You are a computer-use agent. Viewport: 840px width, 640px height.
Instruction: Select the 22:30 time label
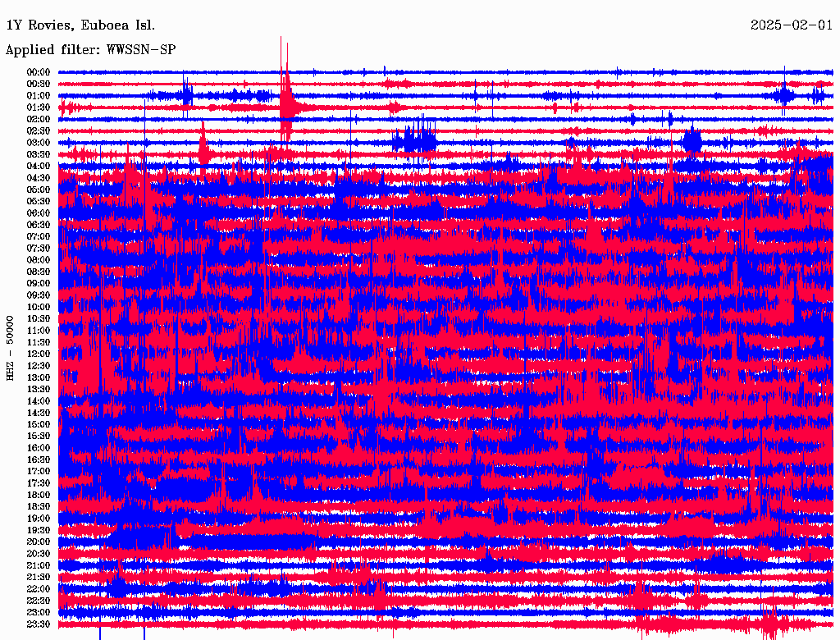(x=39, y=601)
